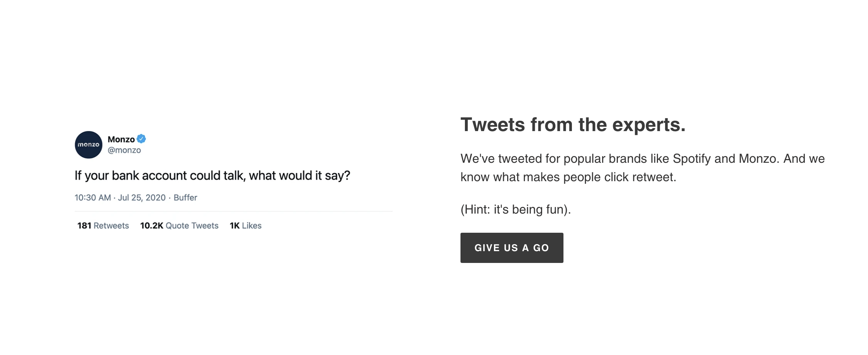Click the blue verified badge next to Monzo
This screenshot has width=868, height=355.
[142, 139]
